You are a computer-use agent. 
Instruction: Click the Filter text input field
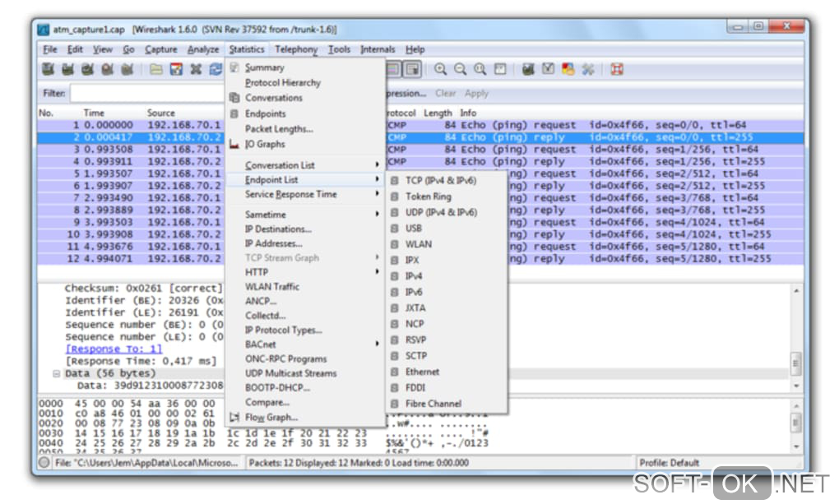(148, 93)
